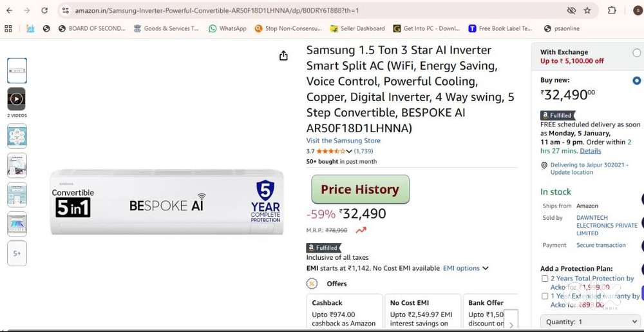Expand the EMI options dropdown
Screen dimensions: 644x332
[x=466, y=268]
